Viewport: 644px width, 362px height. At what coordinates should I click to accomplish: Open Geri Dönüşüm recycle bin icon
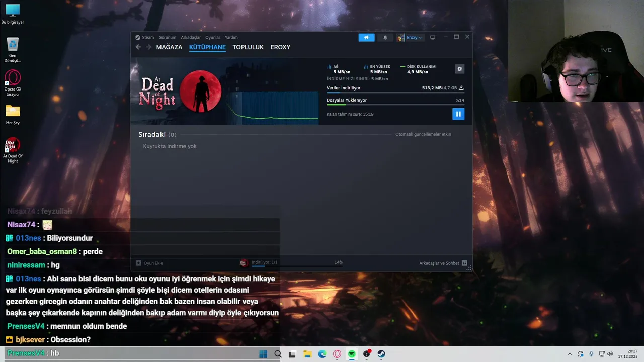pos(13,50)
